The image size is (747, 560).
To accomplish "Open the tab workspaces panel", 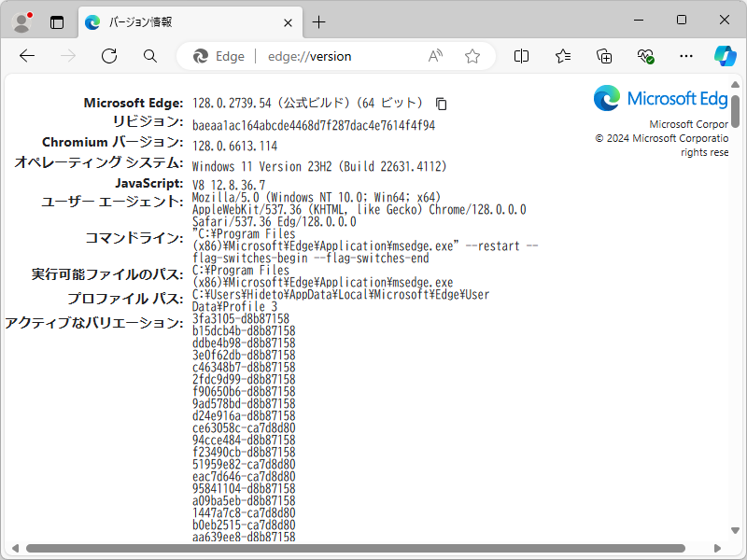I will pos(58,21).
